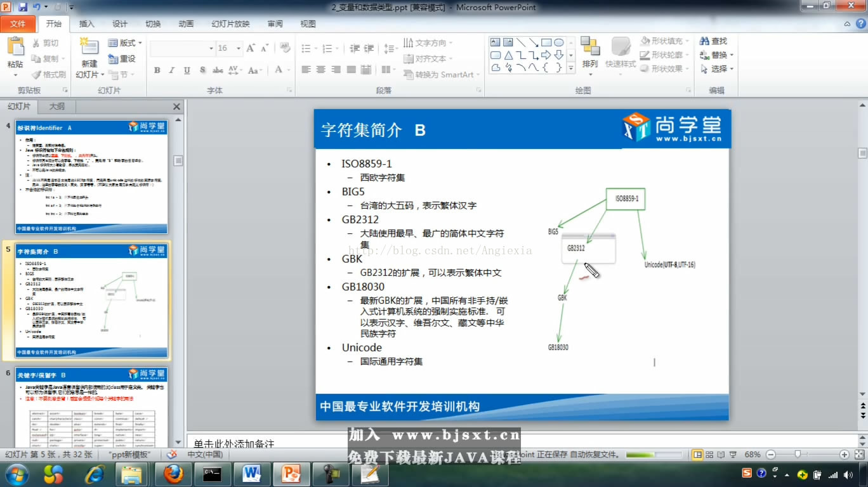Image resolution: width=868 pixels, height=487 pixels.
Task: Click the PowerPoint Help question icon
Action: pos(862,24)
